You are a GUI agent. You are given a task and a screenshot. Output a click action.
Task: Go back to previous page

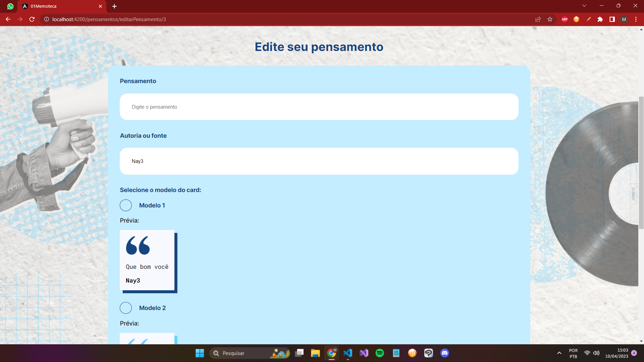8,19
